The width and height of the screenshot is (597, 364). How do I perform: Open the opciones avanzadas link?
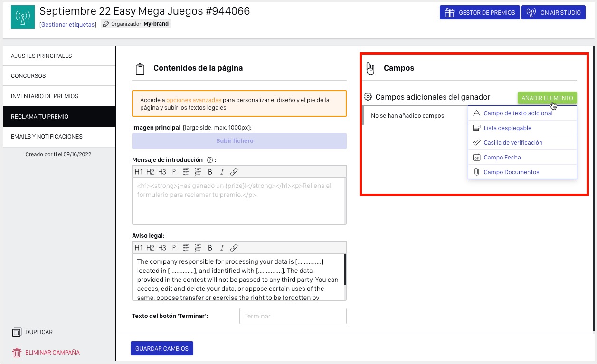pos(193,100)
